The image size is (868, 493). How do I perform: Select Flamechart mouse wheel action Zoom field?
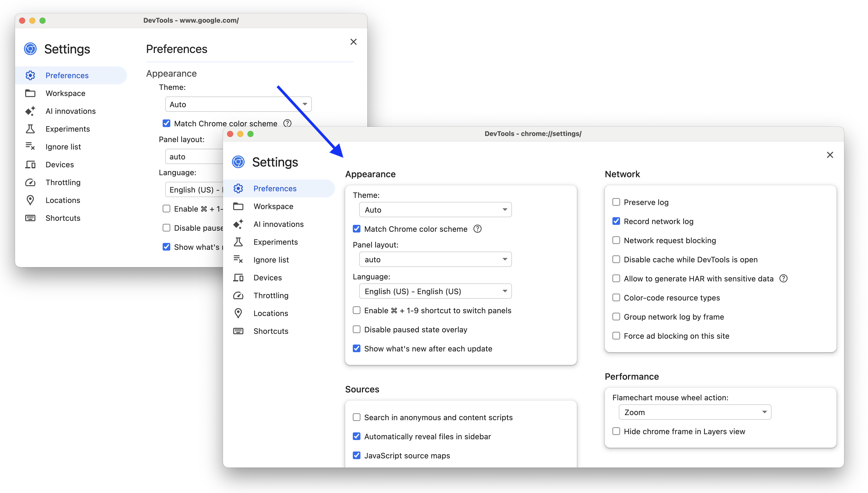[x=693, y=412]
